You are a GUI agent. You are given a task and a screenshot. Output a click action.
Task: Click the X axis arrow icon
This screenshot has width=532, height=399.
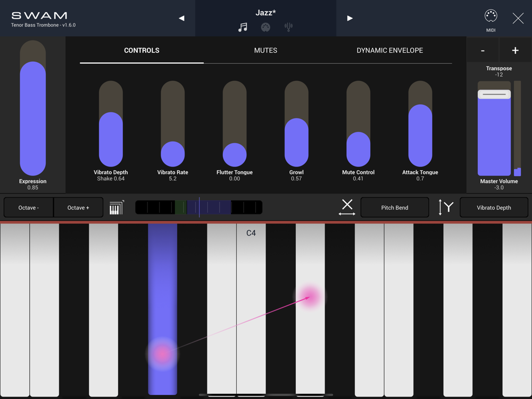click(347, 207)
